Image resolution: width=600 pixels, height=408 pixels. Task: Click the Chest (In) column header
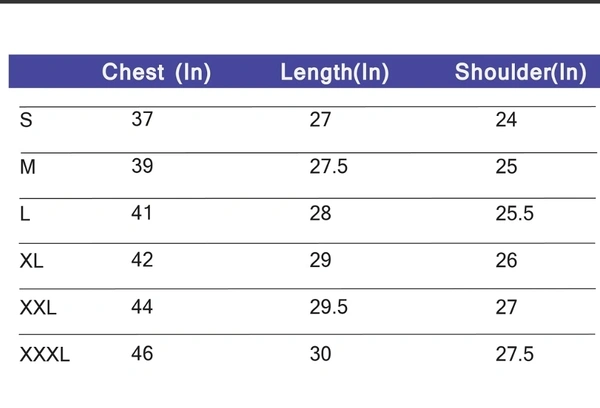point(157,72)
